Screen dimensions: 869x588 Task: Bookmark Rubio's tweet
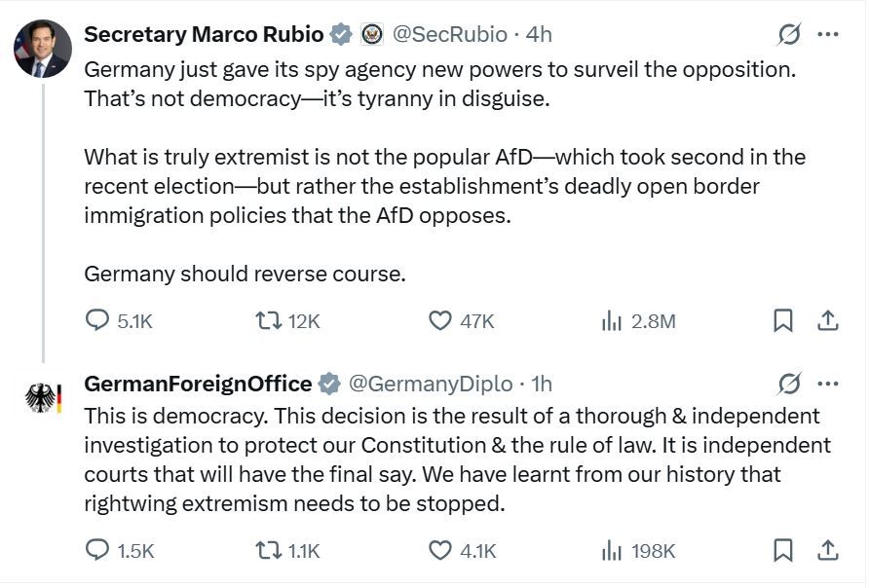[x=781, y=318]
